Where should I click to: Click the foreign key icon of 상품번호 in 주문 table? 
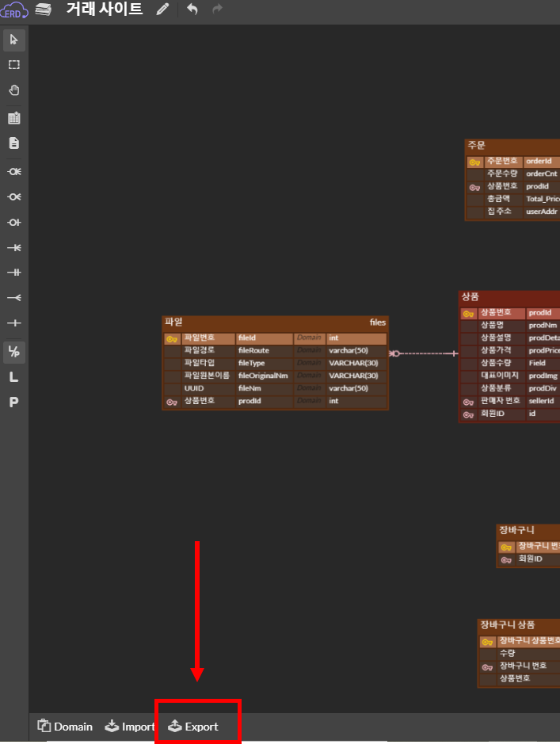(x=474, y=188)
